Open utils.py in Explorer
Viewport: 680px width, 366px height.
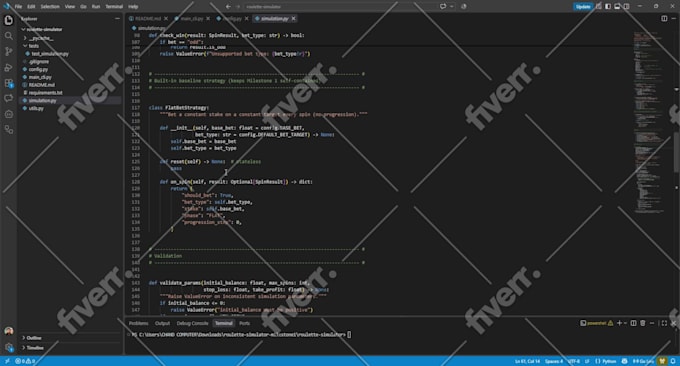pyautogui.click(x=36, y=108)
